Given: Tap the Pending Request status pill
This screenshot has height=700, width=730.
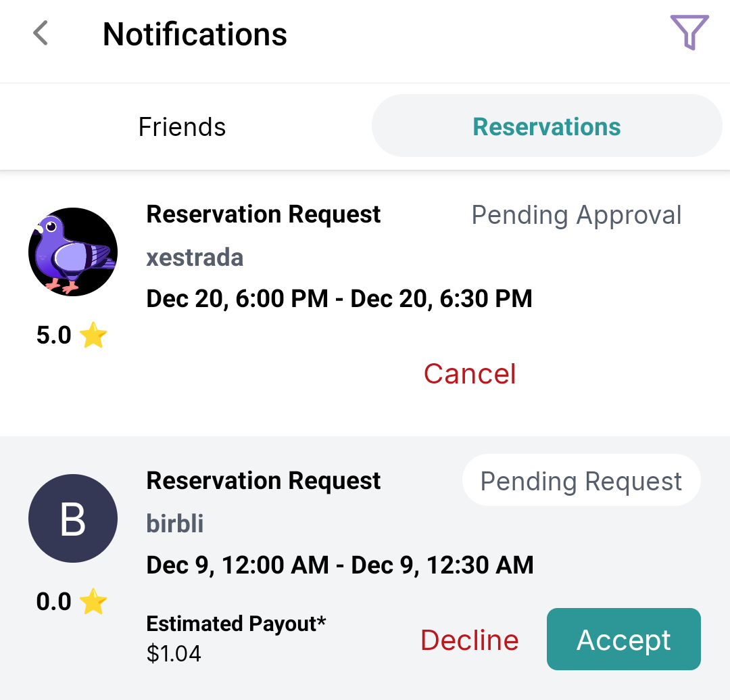Looking at the screenshot, I should point(581,480).
